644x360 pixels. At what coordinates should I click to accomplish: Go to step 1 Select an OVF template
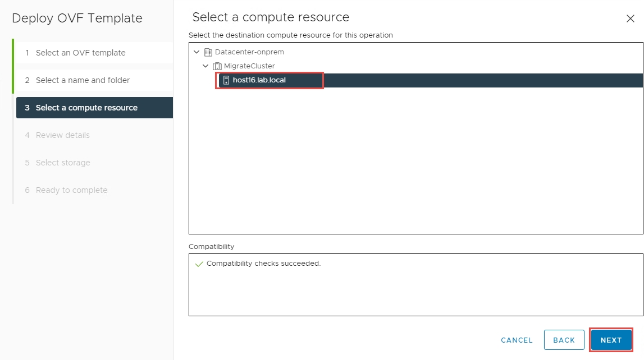(x=80, y=53)
